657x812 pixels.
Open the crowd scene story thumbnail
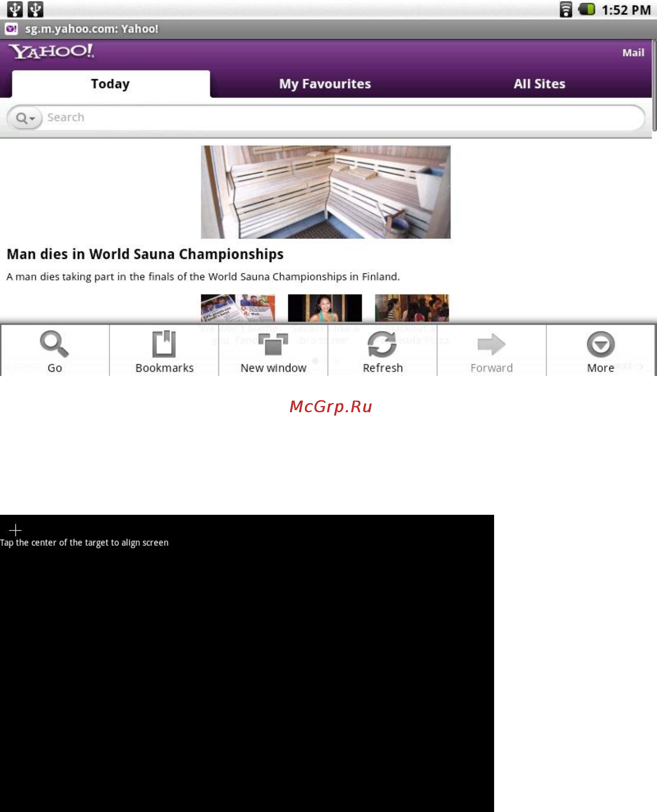(412, 308)
